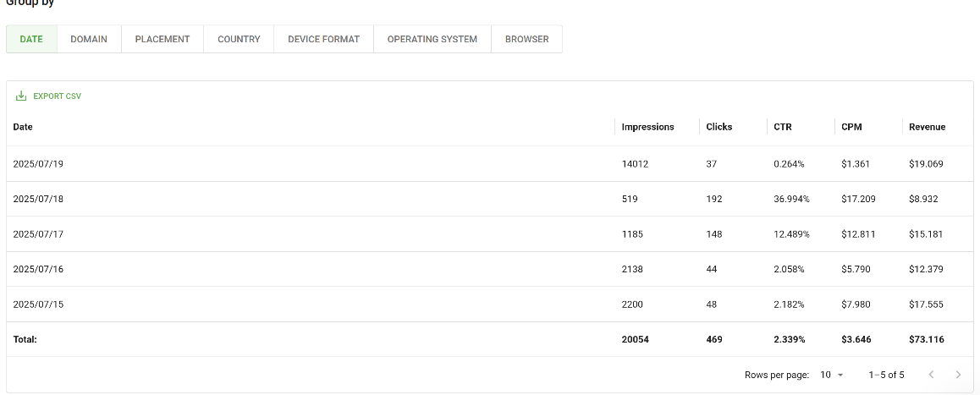The image size is (980, 395).
Task: Go to next page arrow
Action: (958, 375)
